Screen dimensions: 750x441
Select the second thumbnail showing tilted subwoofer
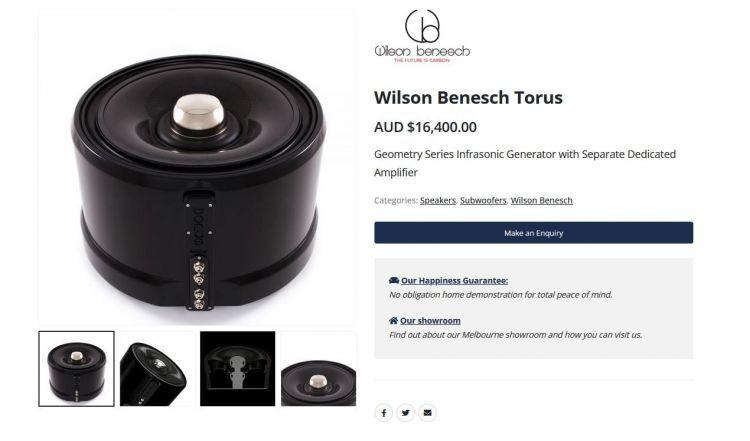[157, 369]
